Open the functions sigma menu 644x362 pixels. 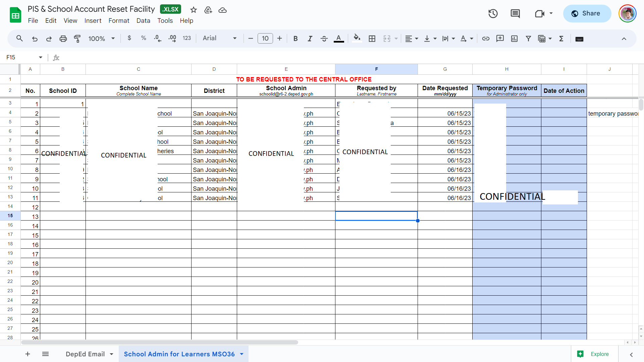pos(561,39)
